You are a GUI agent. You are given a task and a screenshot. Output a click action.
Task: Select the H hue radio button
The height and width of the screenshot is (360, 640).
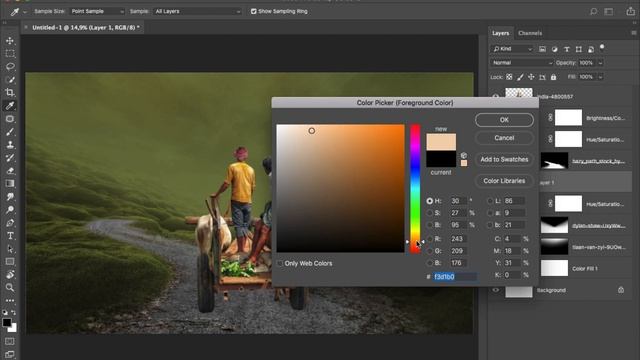click(x=429, y=201)
